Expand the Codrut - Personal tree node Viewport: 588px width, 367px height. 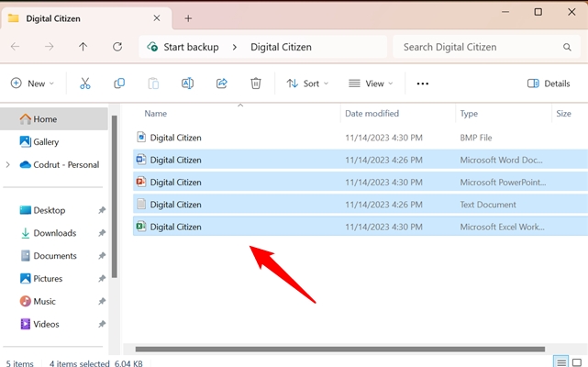(x=8, y=165)
